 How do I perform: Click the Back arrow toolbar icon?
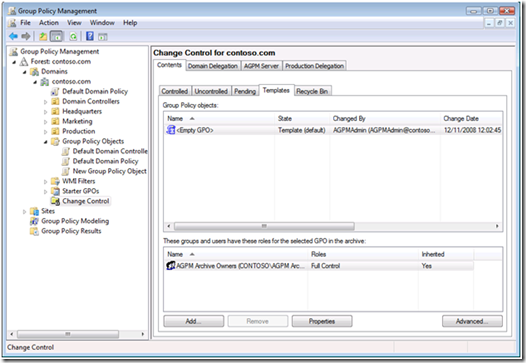[13, 36]
